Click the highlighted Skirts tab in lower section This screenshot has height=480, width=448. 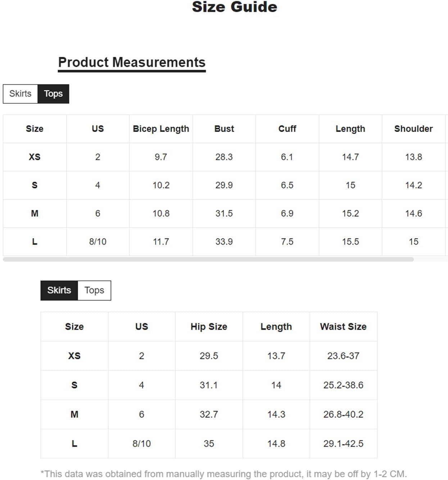coord(59,291)
